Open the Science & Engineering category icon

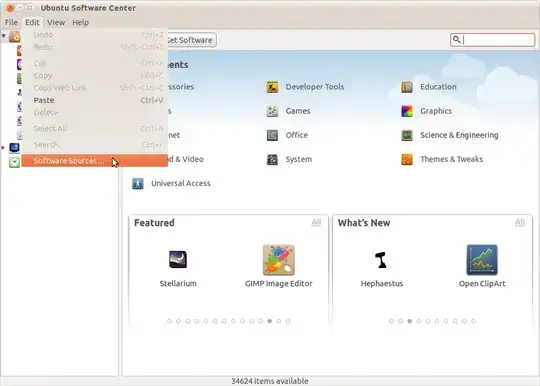coord(407,135)
